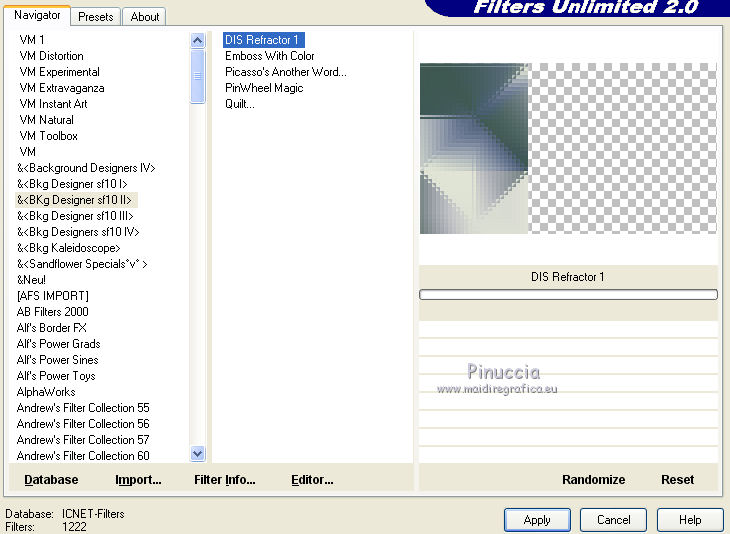Choose Picasso's Another Word... filter

coord(285,72)
